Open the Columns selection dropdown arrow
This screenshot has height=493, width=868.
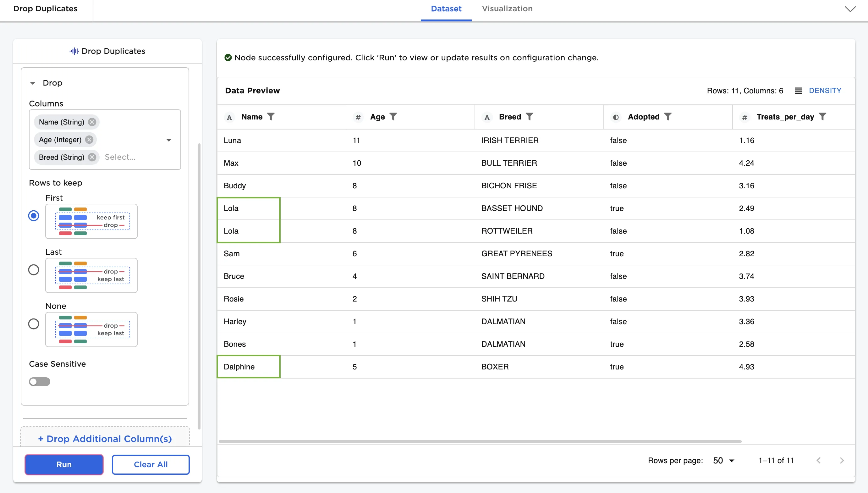(168, 140)
